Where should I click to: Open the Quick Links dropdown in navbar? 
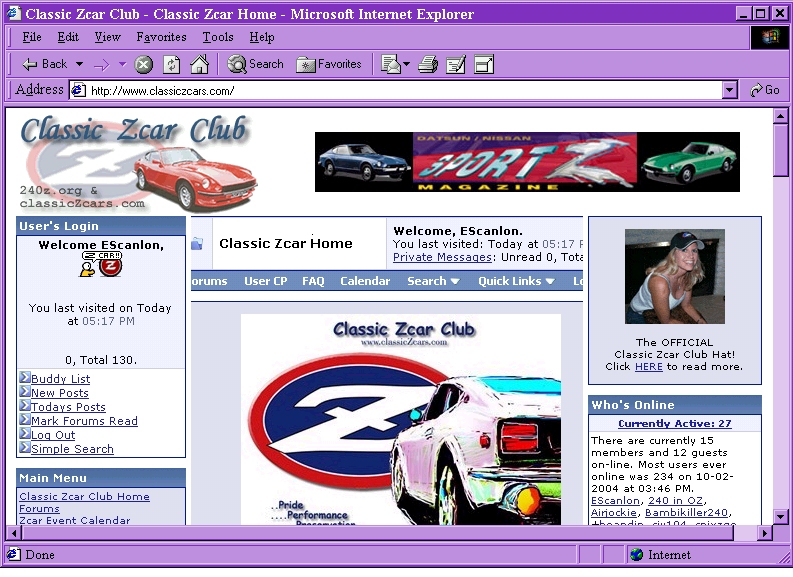coord(516,281)
